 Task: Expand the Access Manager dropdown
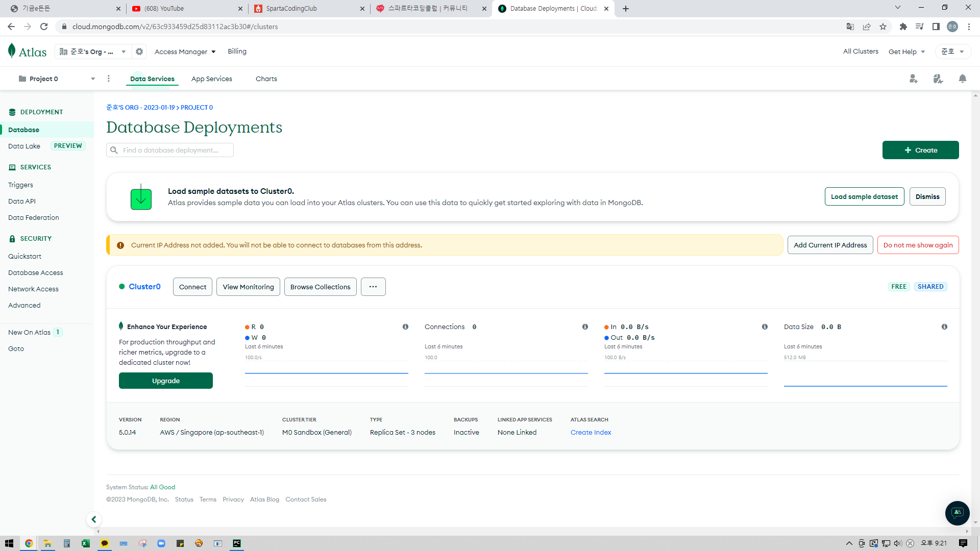tap(185, 52)
